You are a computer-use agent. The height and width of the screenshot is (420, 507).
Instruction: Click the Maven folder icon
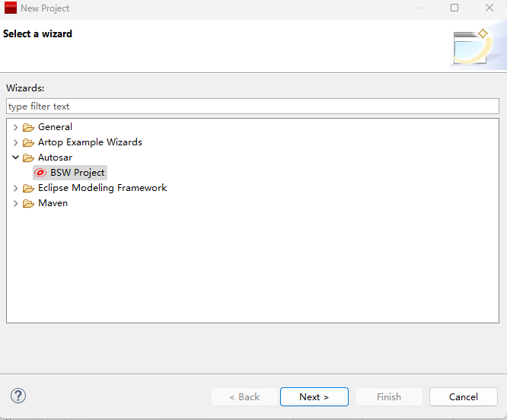click(28, 203)
